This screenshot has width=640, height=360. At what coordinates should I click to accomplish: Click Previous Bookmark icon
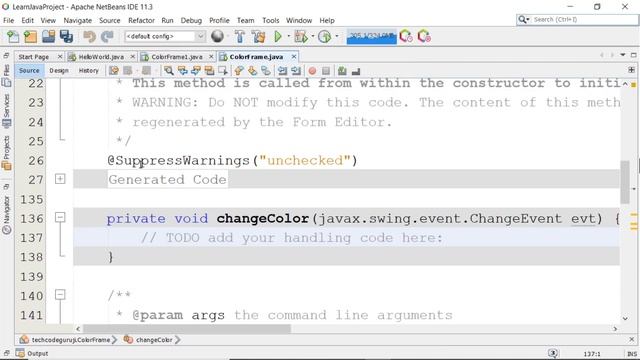pos(239,71)
